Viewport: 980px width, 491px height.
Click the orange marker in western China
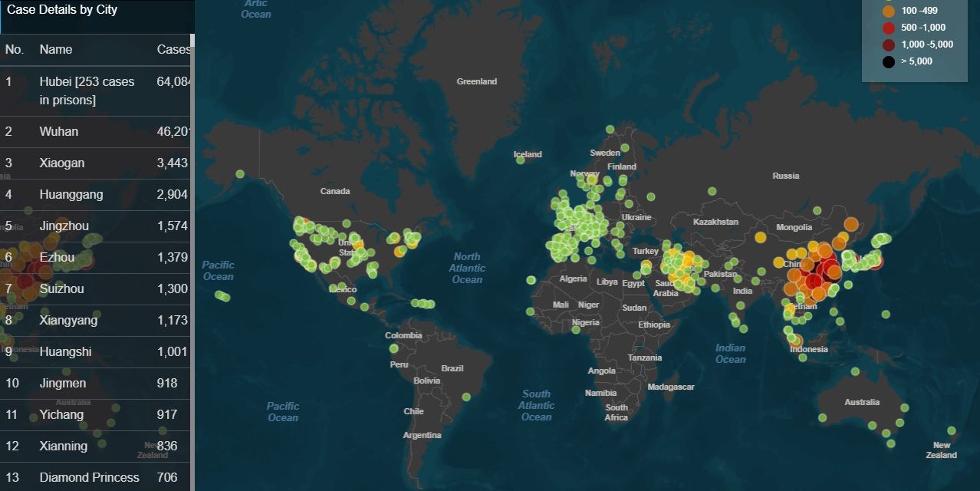point(760,237)
